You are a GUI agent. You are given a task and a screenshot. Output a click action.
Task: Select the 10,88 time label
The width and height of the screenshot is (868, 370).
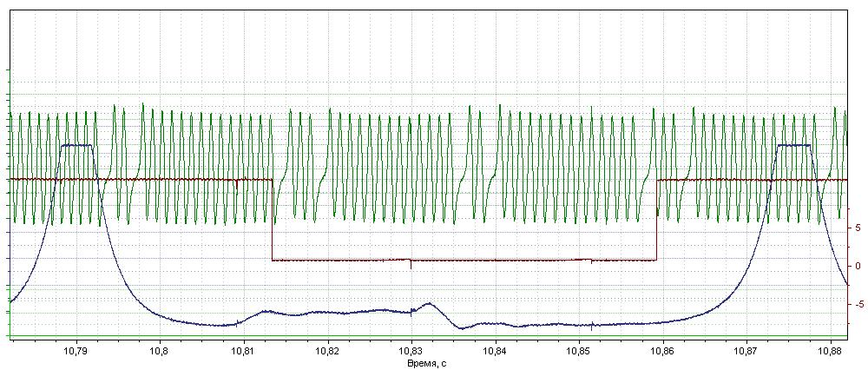830,351
